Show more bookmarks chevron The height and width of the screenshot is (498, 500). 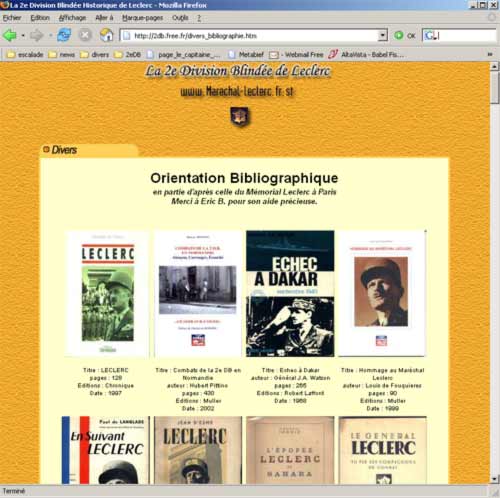pos(490,54)
